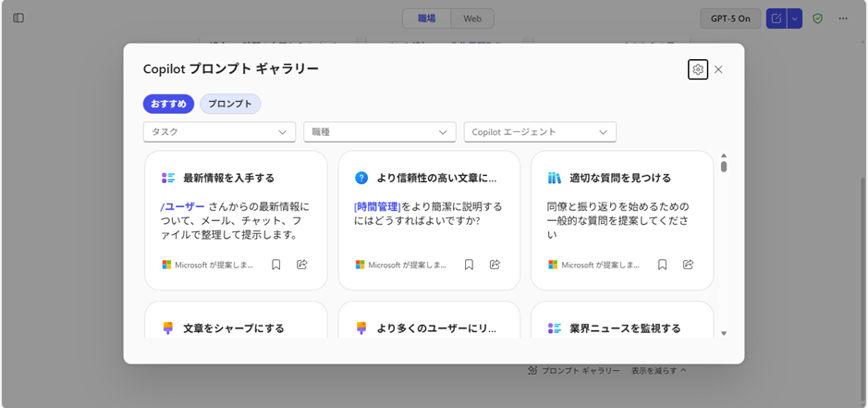Screen dimensions: 868x408
Task: Bookmark the より信頼性の高い文章に prompt card
Action: [469, 265]
